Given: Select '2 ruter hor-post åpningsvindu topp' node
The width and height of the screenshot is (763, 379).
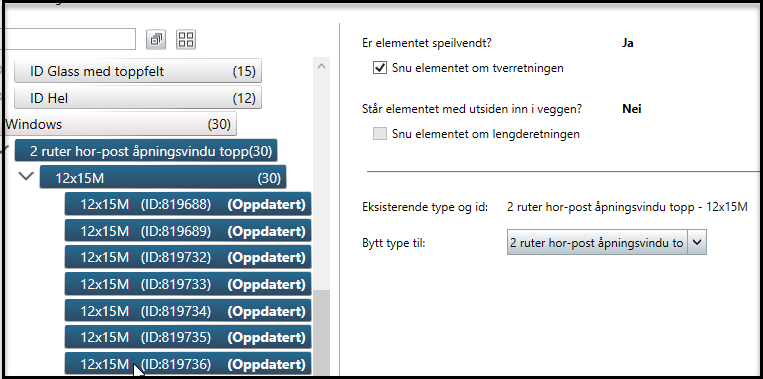Looking at the screenshot, I should point(146,151).
